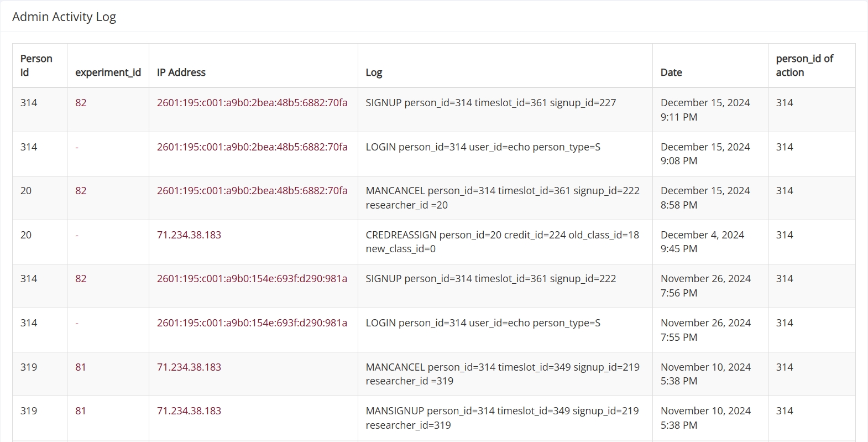The width and height of the screenshot is (868, 442).
Task: Click 71.234.38.183 in CREDREASSIGN row
Action: pyautogui.click(x=189, y=235)
